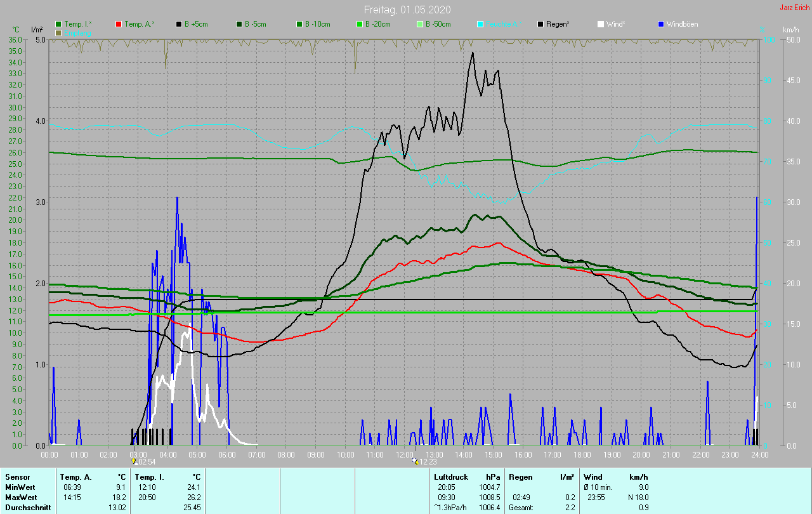Click the B -20cm legend color square
The image size is (812, 514).
click(358, 24)
